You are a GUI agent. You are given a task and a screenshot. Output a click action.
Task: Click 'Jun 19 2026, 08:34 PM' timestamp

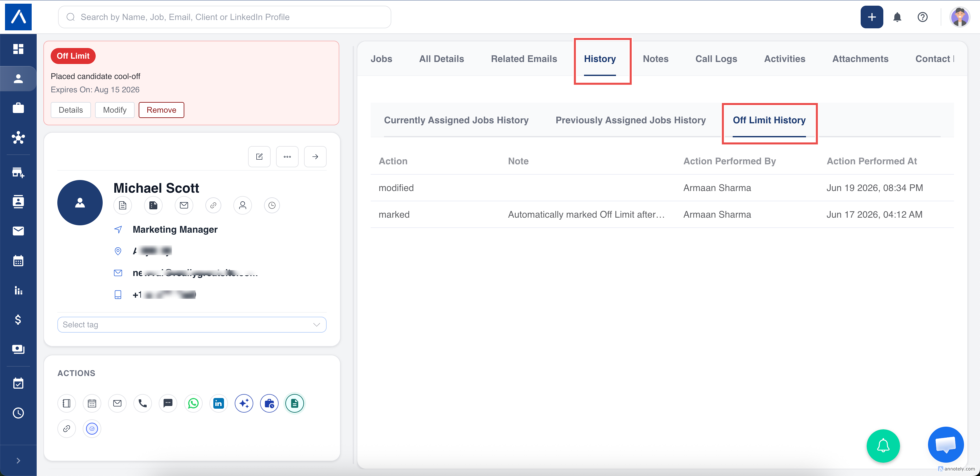point(875,188)
